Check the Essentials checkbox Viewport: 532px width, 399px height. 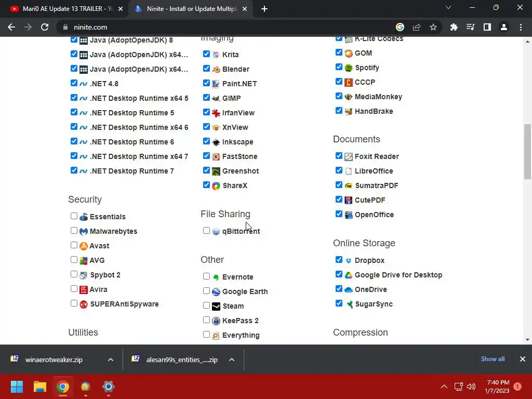click(x=74, y=216)
